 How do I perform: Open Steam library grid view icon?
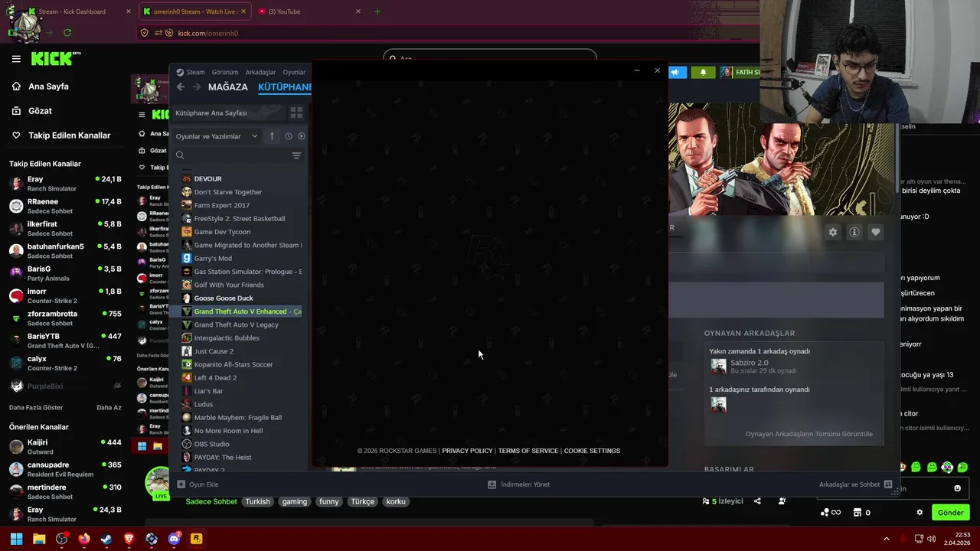[x=296, y=112]
